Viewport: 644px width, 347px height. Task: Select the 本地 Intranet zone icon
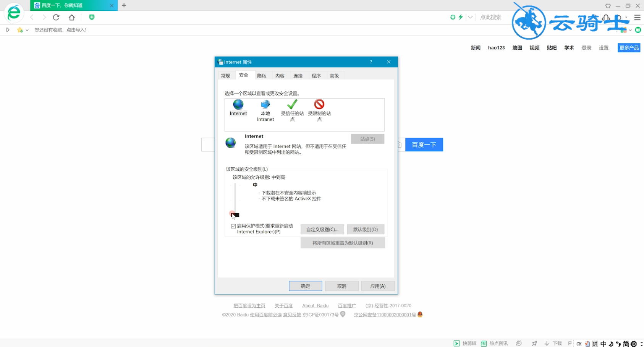click(265, 110)
